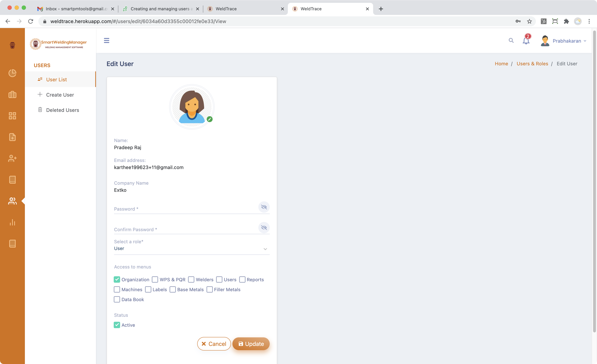Expand the Prabhakaran user menu chevron
The width and height of the screenshot is (597, 364).
pos(585,41)
